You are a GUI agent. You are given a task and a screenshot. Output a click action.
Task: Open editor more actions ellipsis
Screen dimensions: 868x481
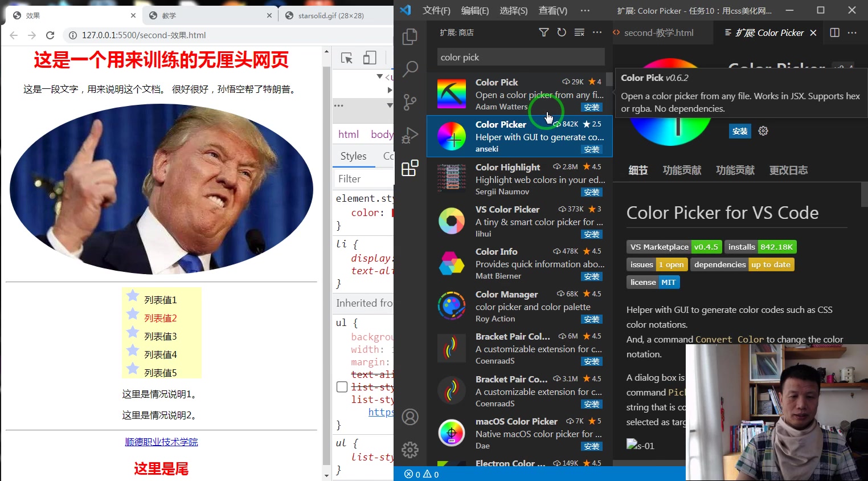852,32
